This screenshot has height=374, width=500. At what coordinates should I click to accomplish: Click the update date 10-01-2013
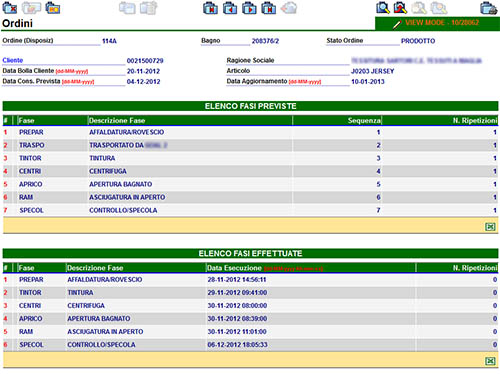click(368, 82)
